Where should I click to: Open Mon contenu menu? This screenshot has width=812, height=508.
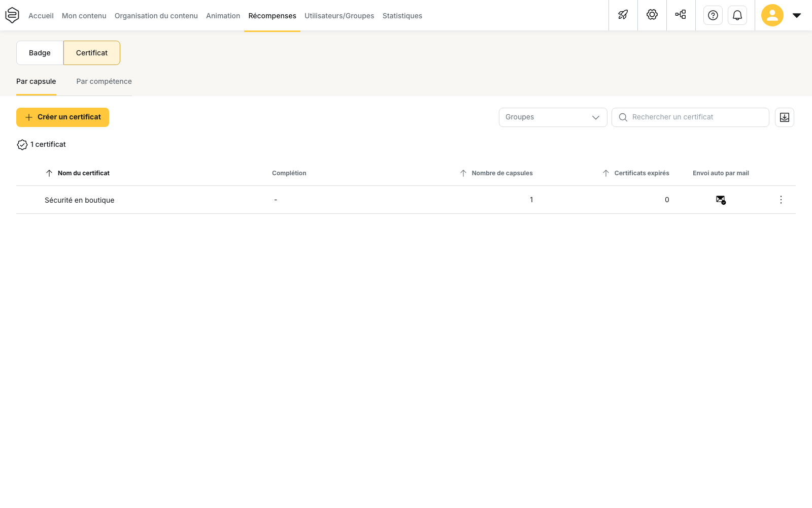[84, 16]
